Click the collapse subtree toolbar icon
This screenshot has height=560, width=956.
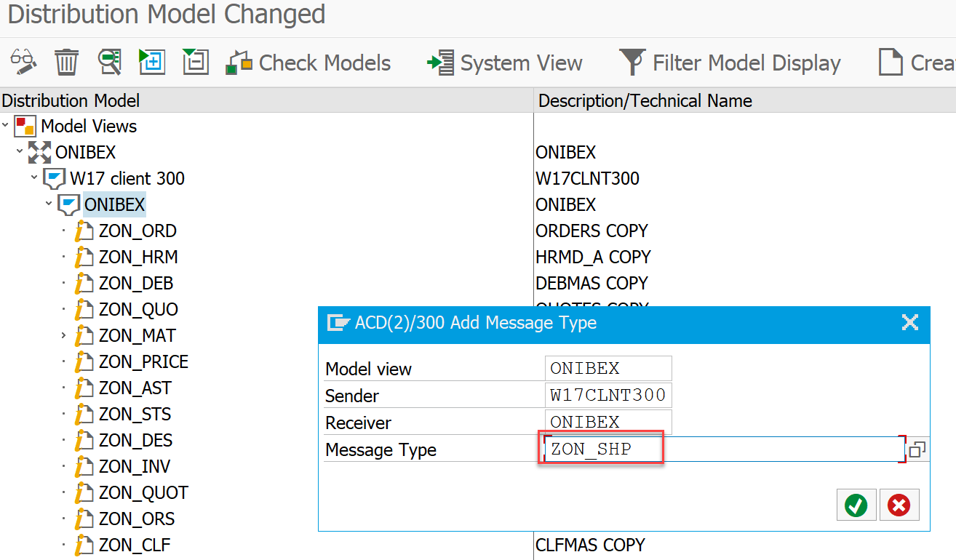(195, 63)
